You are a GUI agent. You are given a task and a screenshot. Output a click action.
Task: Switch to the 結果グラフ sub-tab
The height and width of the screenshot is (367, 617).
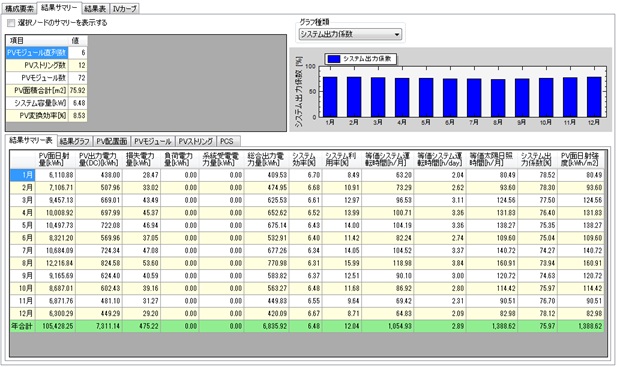click(75, 141)
